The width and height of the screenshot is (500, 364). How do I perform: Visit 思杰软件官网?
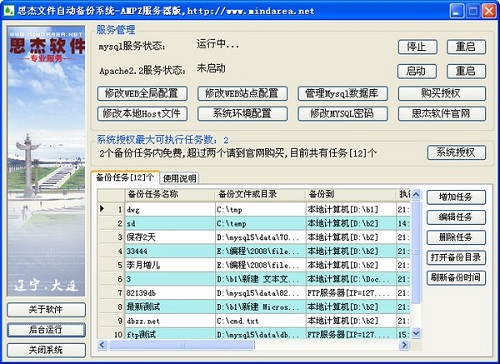[x=442, y=114]
